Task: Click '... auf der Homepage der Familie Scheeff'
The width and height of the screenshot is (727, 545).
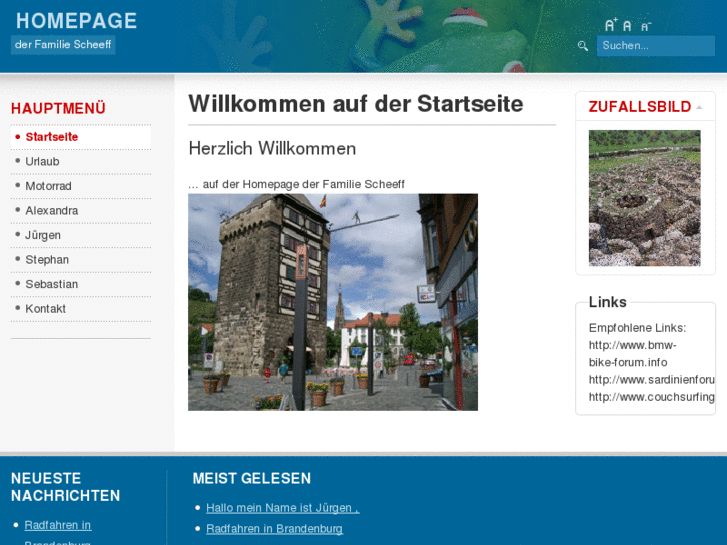Action: pos(296,184)
